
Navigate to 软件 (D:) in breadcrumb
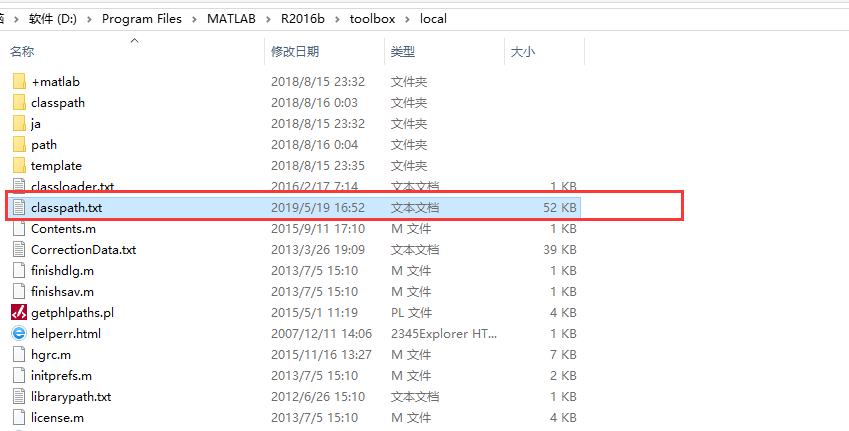point(53,19)
